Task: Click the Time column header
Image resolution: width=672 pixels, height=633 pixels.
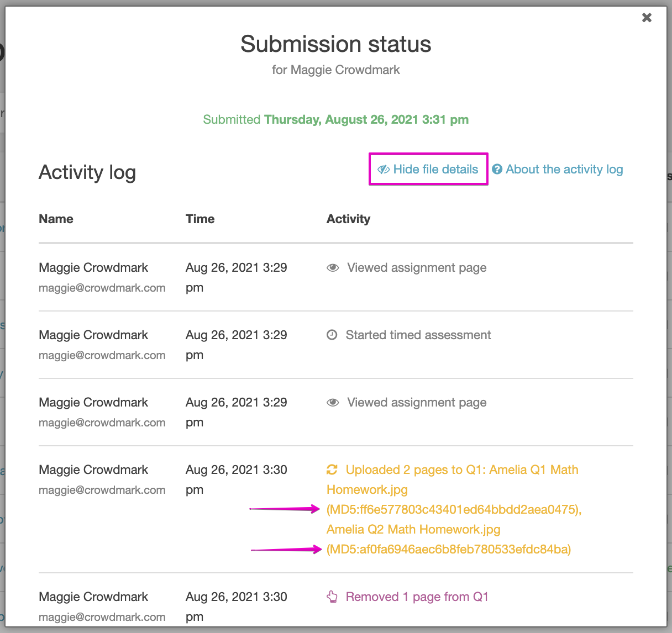Action: 200,219
